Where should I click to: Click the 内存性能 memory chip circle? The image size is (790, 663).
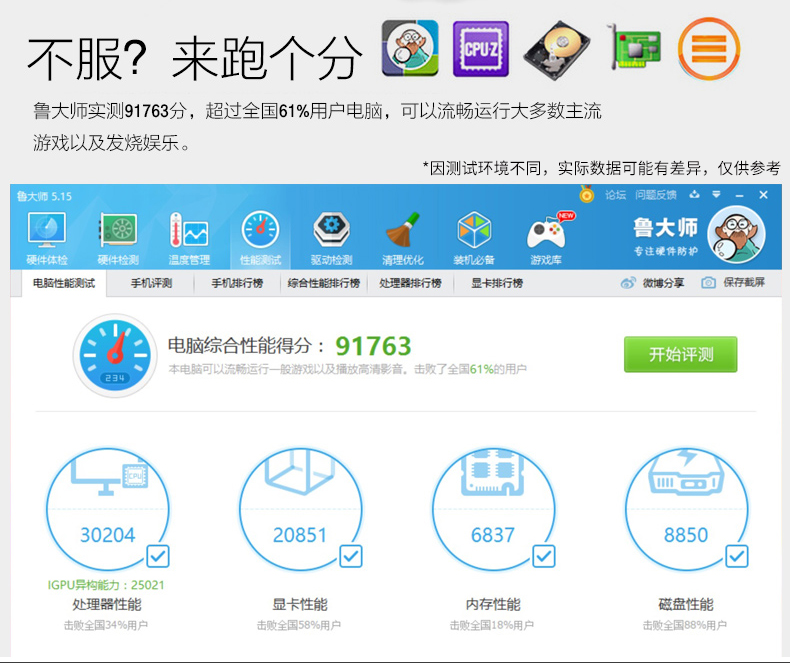(494, 509)
